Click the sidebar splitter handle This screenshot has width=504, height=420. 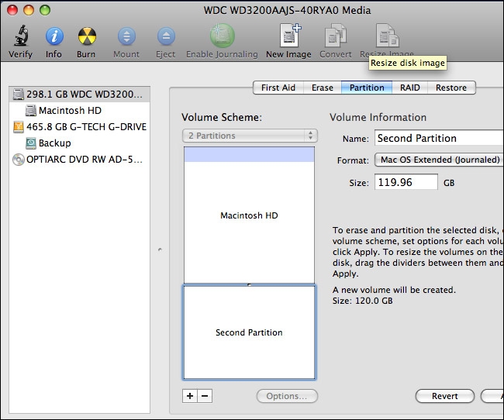(x=160, y=250)
